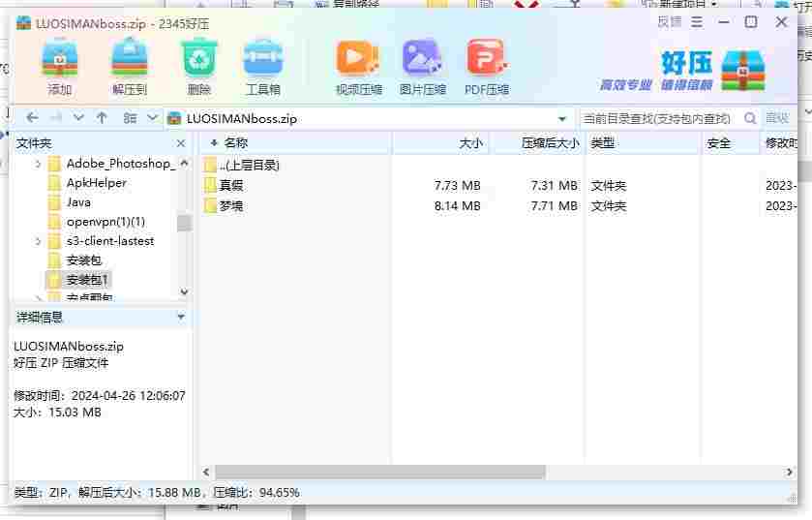812x520 pixels.
Task: Click the file list horizontal scrollbar thumb
Action: [x=379, y=472]
